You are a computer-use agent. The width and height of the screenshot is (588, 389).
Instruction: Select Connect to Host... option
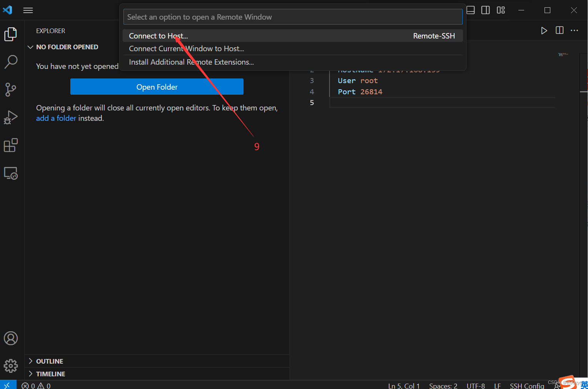[293, 36]
